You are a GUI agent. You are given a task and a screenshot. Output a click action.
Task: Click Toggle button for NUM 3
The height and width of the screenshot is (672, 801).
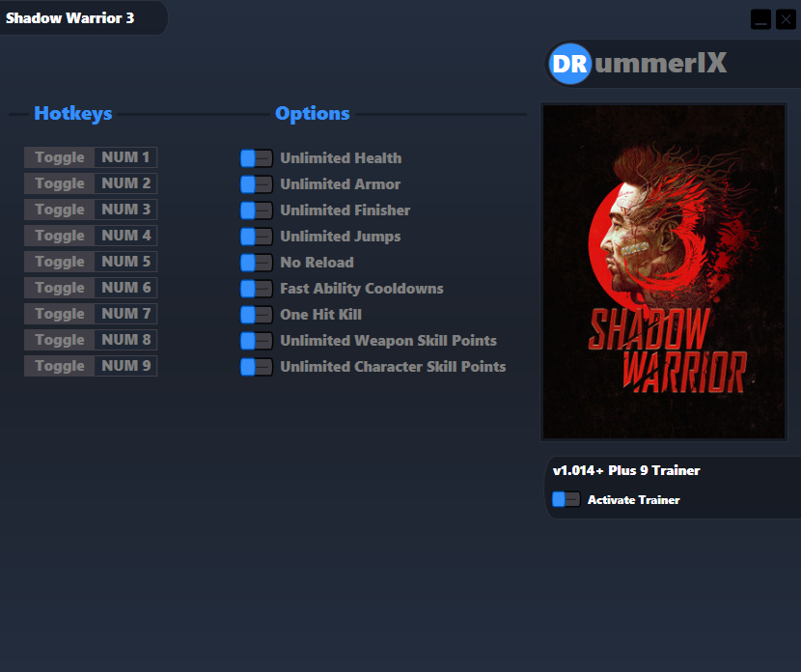coord(59,210)
